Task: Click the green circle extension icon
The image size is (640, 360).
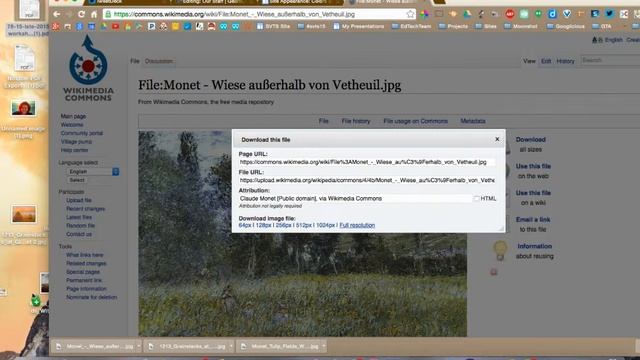Action: tap(538, 14)
